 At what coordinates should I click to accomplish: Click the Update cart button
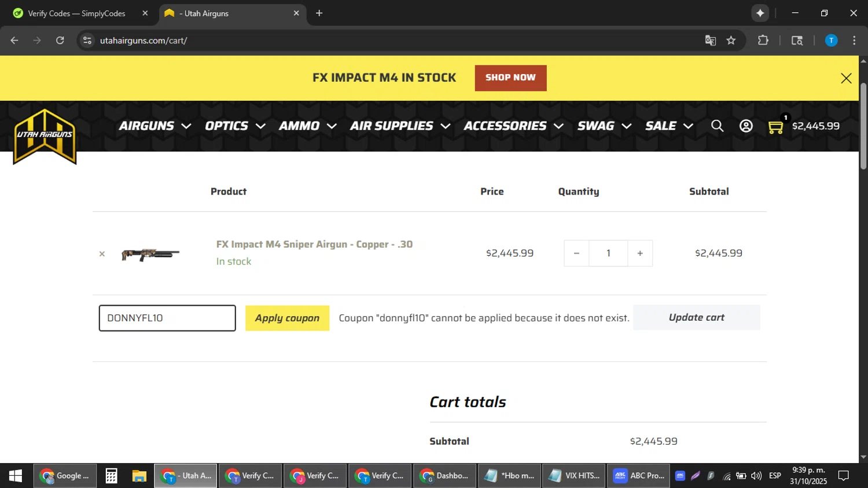(x=697, y=318)
